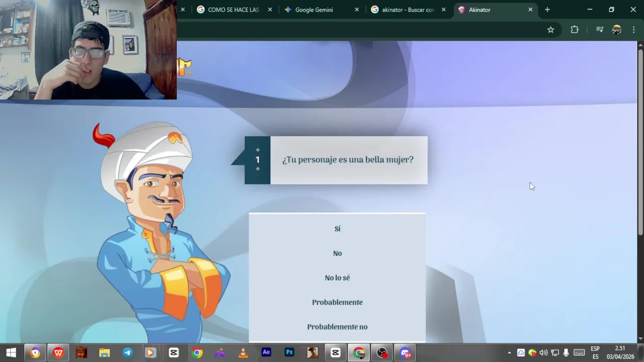Open a new browser tab

tap(547, 10)
